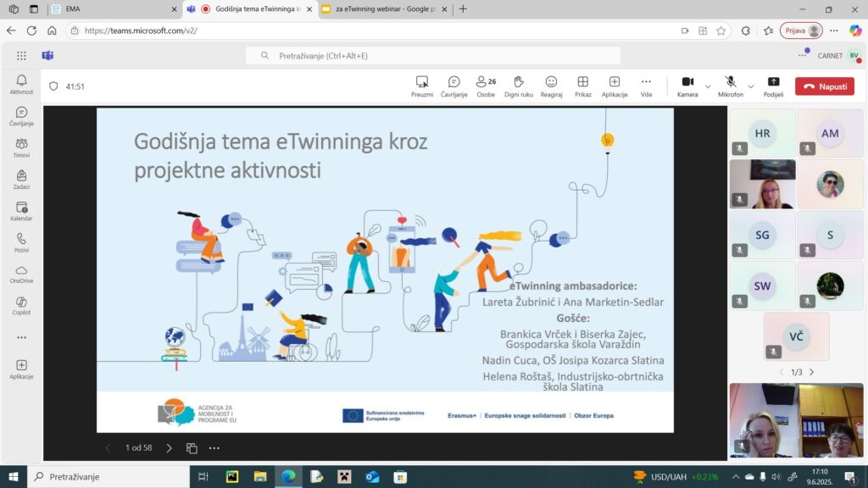Select HR participant tile
868x488 pixels.
pos(762,133)
